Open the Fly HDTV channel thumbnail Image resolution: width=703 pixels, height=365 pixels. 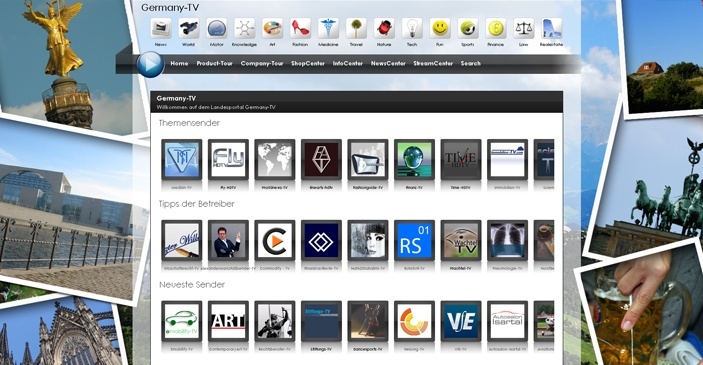pos(228,160)
